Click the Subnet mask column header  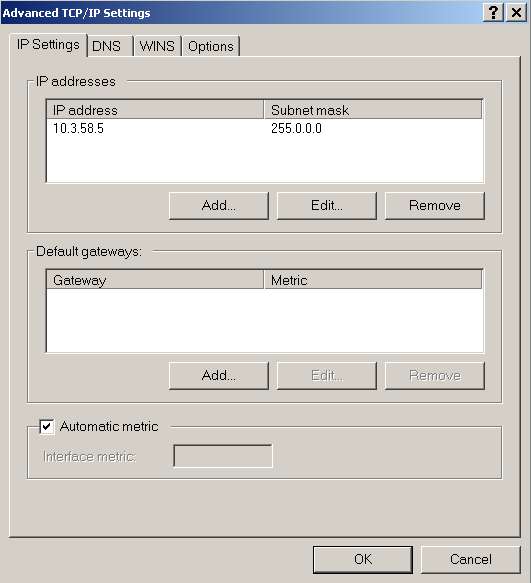(373, 110)
